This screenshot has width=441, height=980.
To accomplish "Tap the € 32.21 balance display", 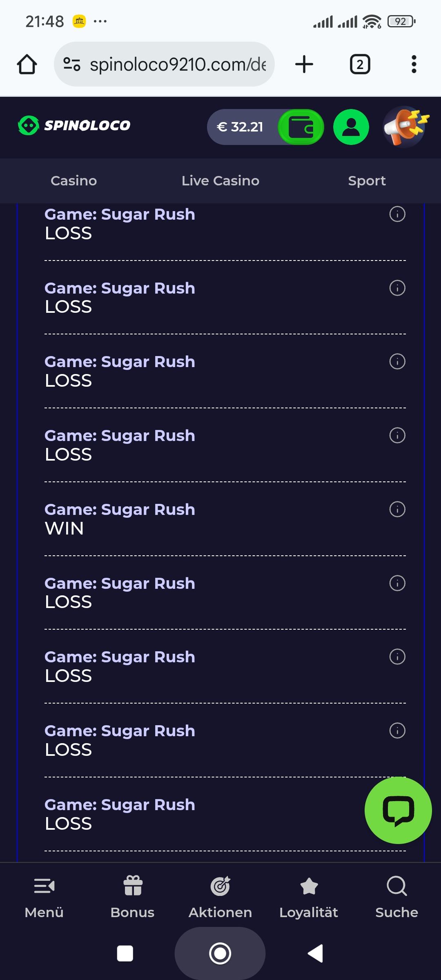I will (x=240, y=127).
